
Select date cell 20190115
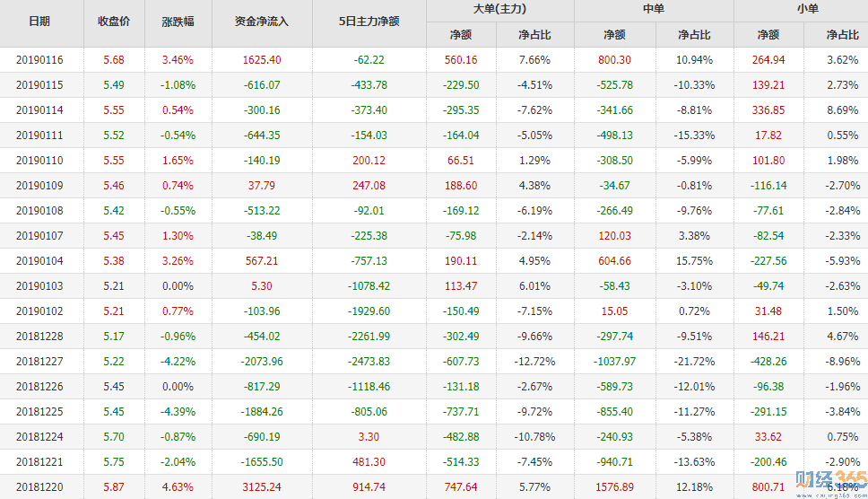click(x=39, y=85)
